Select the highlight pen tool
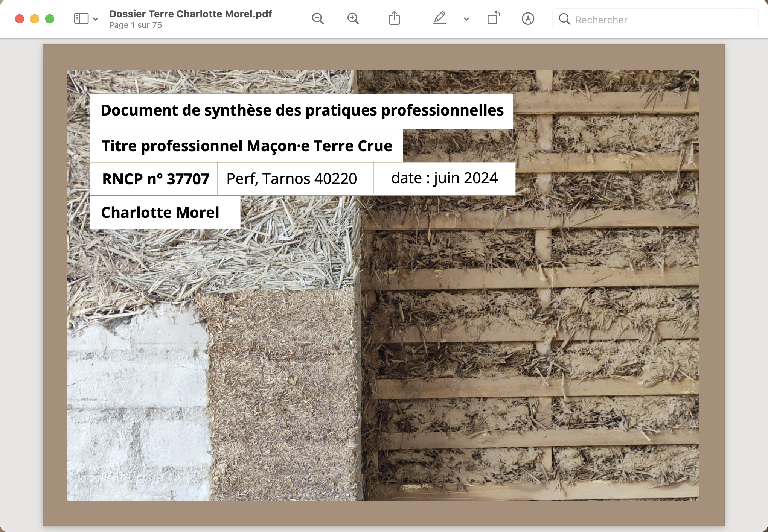Screen dimensions: 768x532 coord(439,18)
